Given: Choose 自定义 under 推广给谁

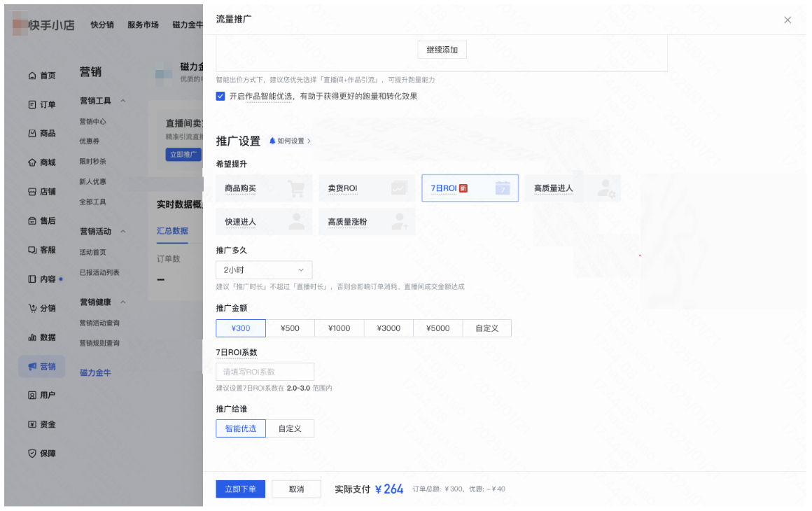Looking at the screenshot, I should pos(291,428).
